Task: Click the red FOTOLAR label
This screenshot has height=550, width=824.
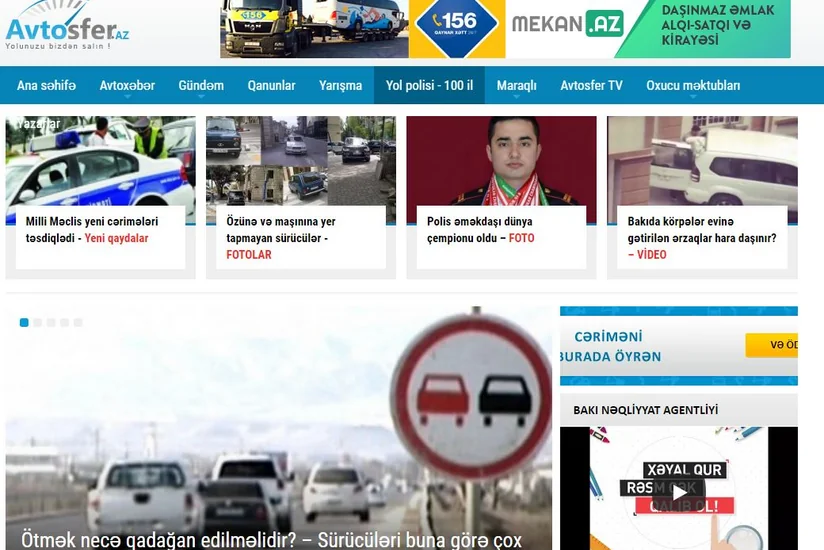Action: pos(249,255)
